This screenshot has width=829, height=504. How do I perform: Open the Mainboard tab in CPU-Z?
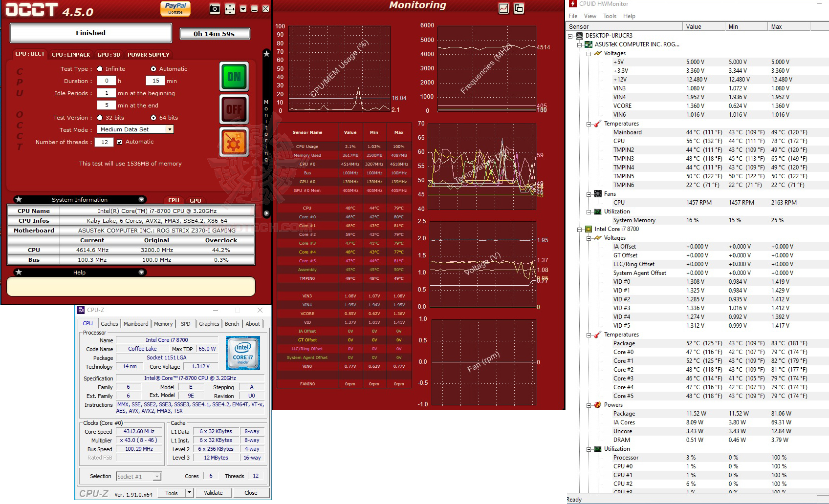136,324
